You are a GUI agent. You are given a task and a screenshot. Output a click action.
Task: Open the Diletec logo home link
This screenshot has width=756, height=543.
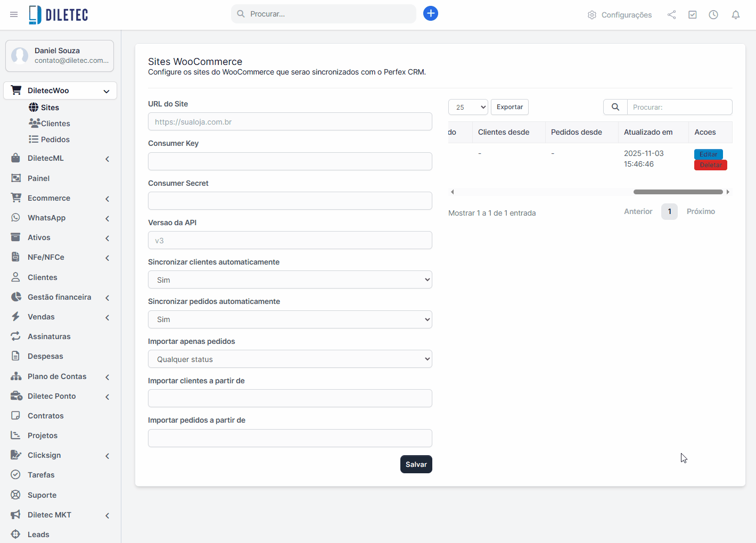[x=59, y=15]
